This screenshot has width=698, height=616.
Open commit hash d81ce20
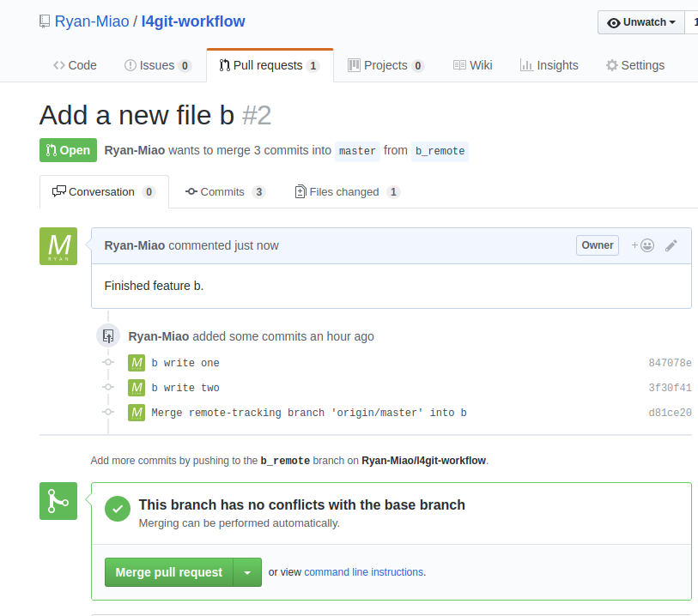click(670, 413)
